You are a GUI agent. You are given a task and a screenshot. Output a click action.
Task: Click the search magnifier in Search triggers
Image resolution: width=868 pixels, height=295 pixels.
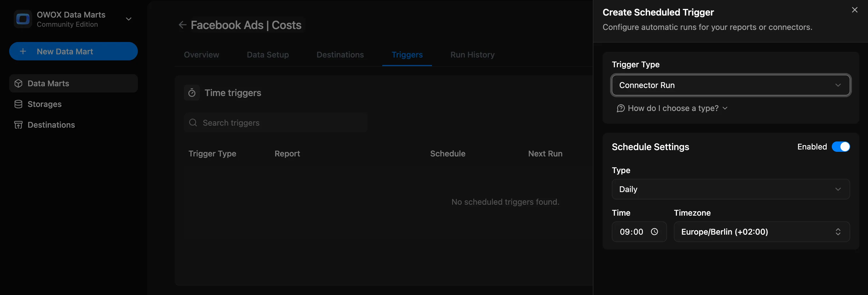193,123
